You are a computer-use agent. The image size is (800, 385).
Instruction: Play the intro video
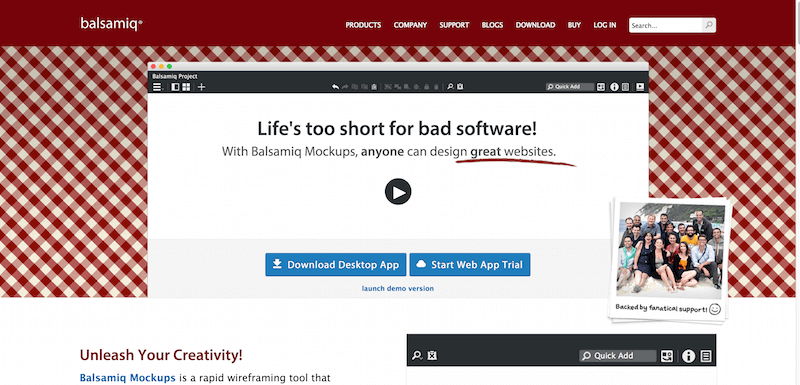point(398,192)
